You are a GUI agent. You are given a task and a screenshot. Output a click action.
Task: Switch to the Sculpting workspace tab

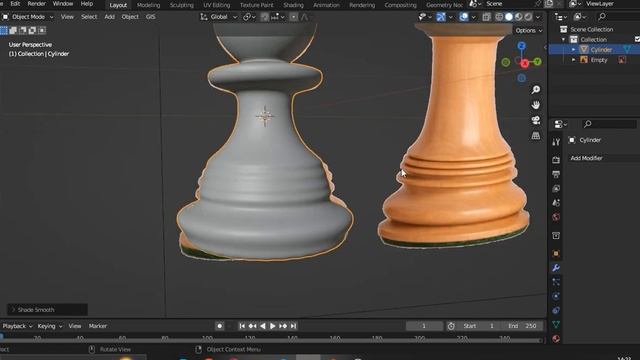[x=182, y=5]
